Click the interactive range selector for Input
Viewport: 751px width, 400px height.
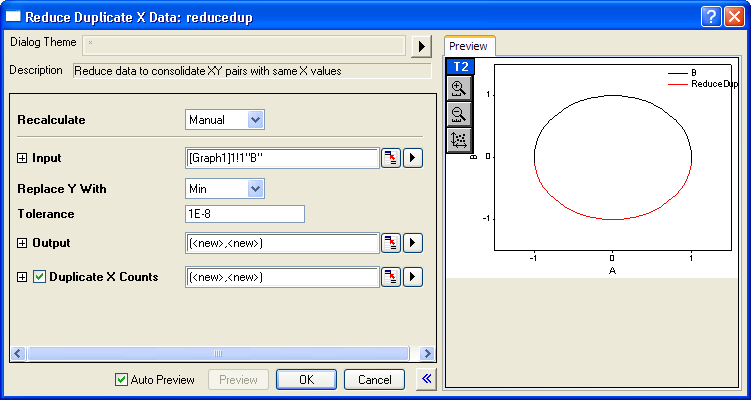[390, 158]
